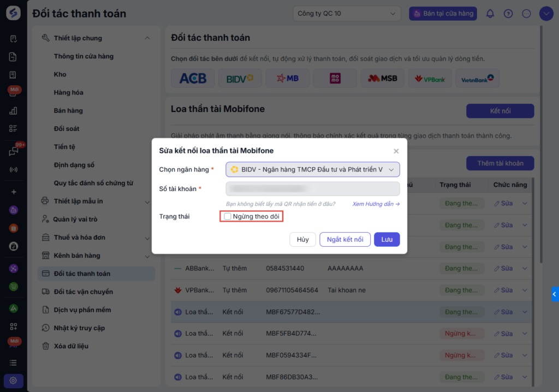Select the VPBank partner logo
Image resolution: width=559 pixels, height=392 pixels.
coord(430,79)
